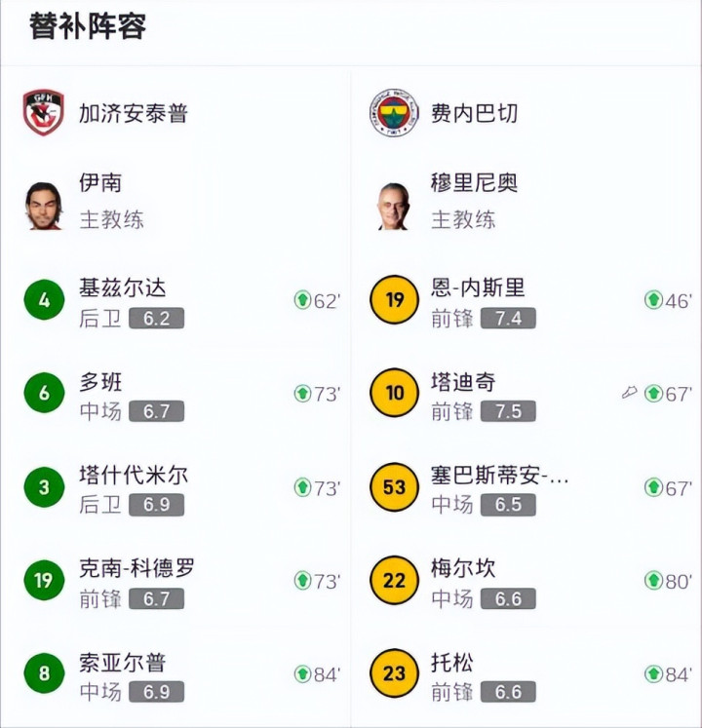
Task: Click the 6.2 rating badge for 基兹尔达
Action: 157,319
